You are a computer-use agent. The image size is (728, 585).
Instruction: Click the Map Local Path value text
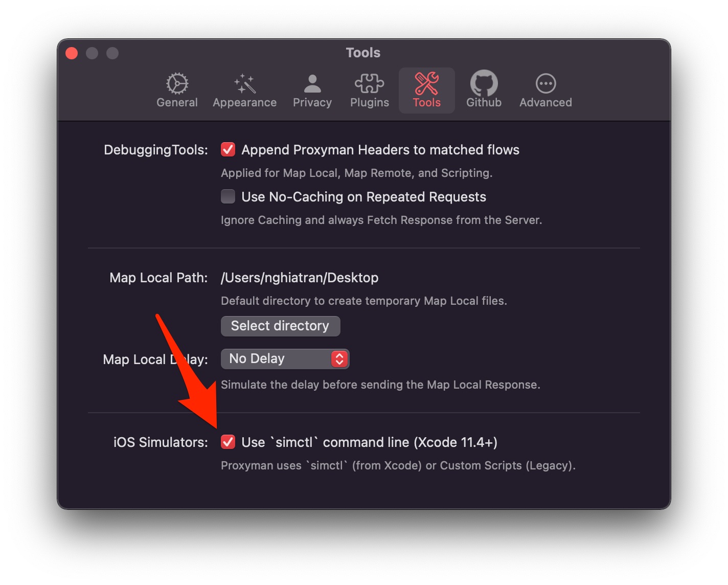[299, 277]
